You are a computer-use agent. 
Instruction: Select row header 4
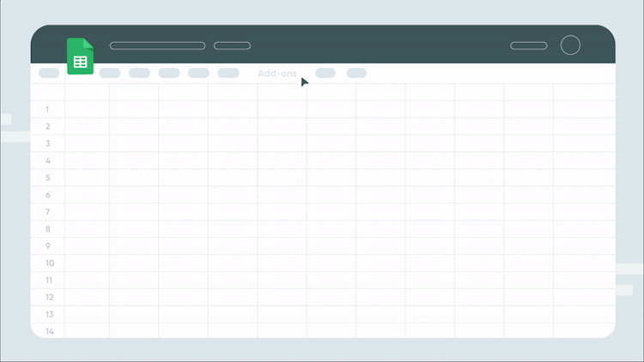pos(47,160)
